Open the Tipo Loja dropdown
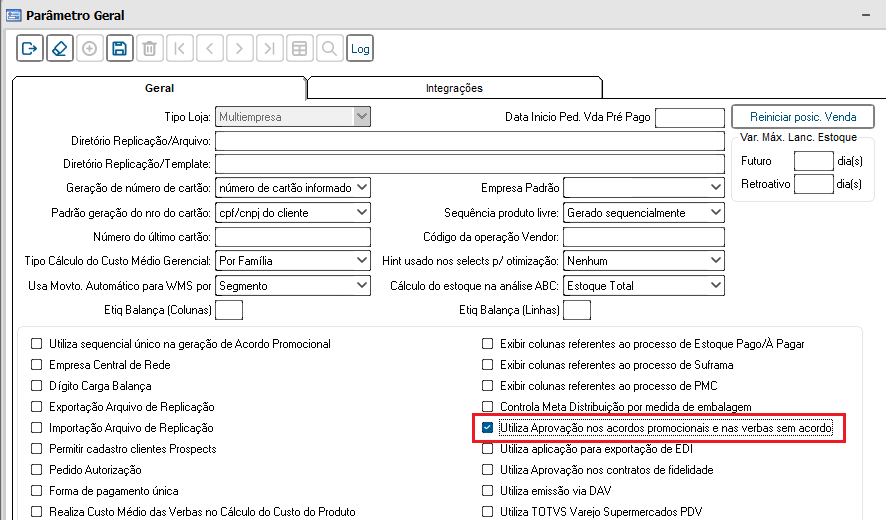 point(293,117)
